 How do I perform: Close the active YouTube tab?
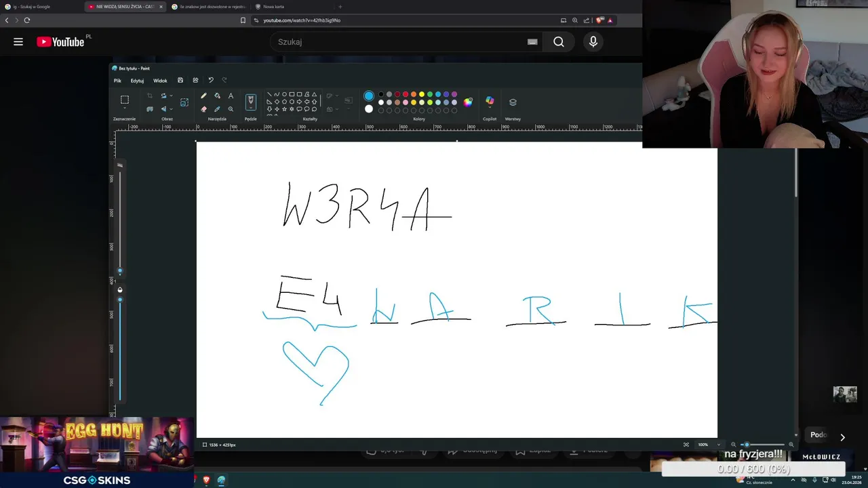pos(161,7)
